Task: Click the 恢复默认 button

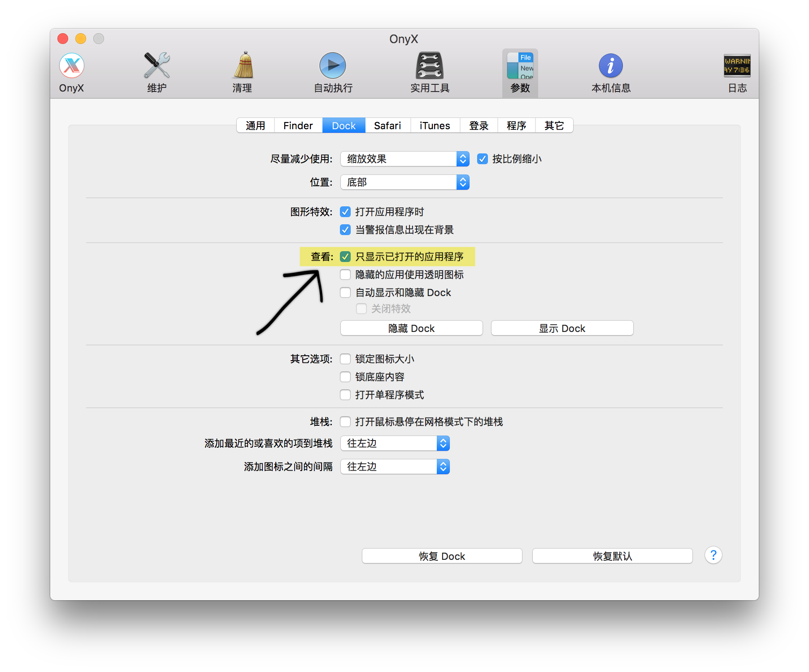Action: coord(613,556)
